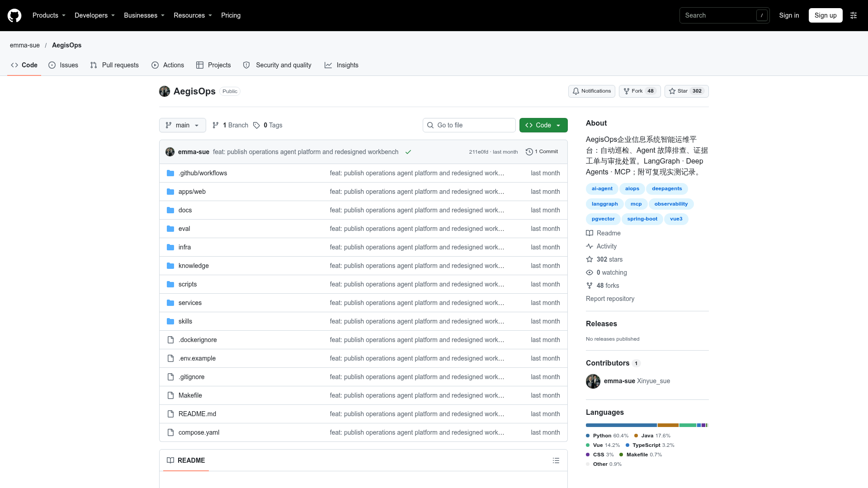Star the AegisOps repository
This screenshot has width=868, height=488.
point(686,91)
